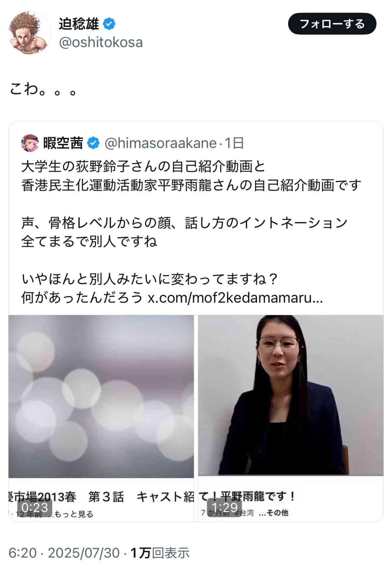Screen dimensions: 392x567
Task: Play the right video of the woman in glasses
Action: 291,395
